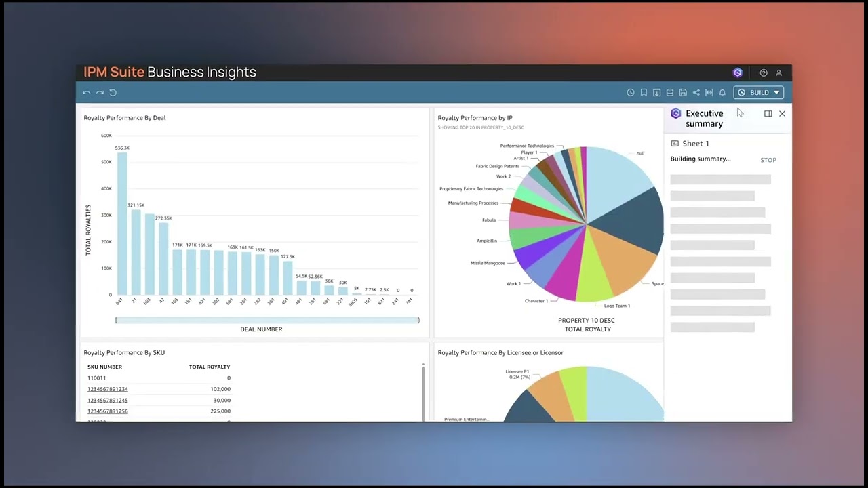
Task: Click the bookmark icon in toolbar
Action: coord(644,93)
